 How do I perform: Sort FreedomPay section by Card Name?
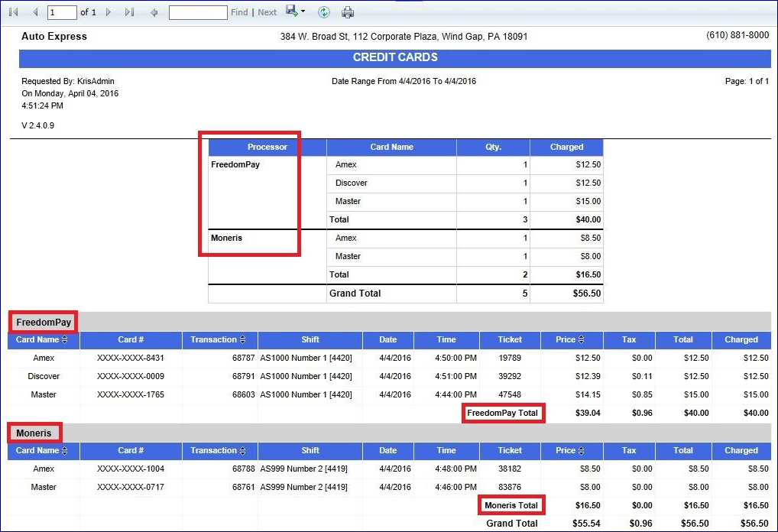point(65,340)
